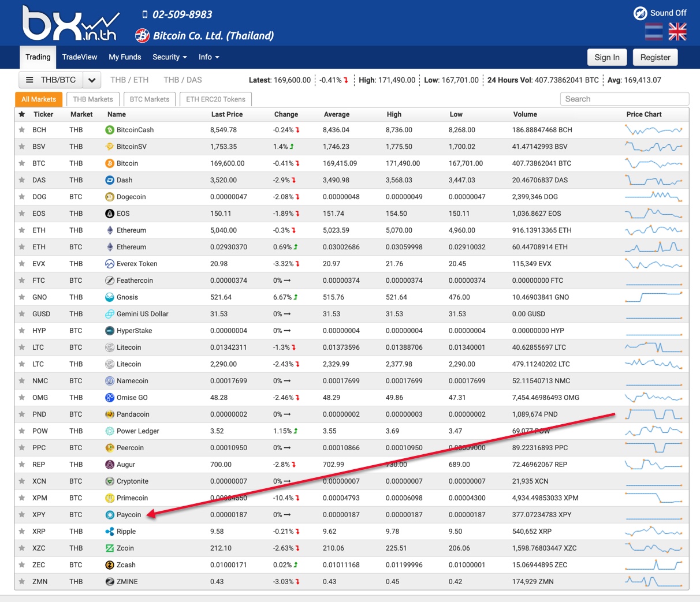Click the Namecoin icon
Viewport: 700px width, 602px height.
110,381
